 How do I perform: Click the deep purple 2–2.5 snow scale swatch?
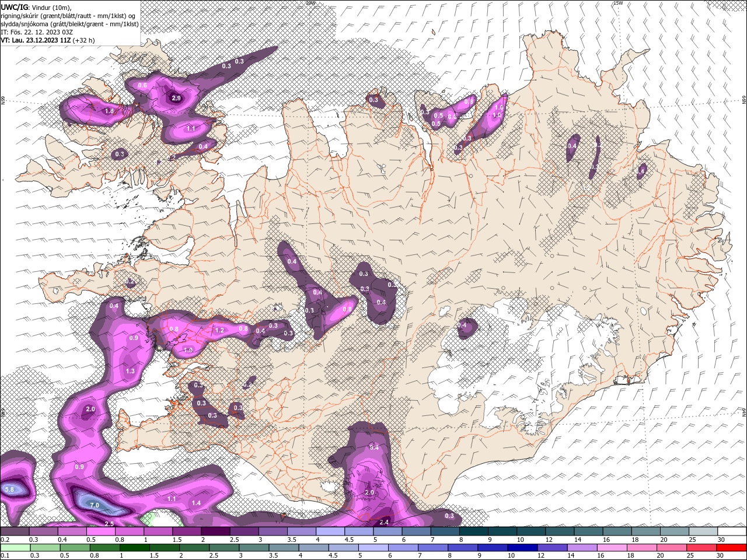215,531
